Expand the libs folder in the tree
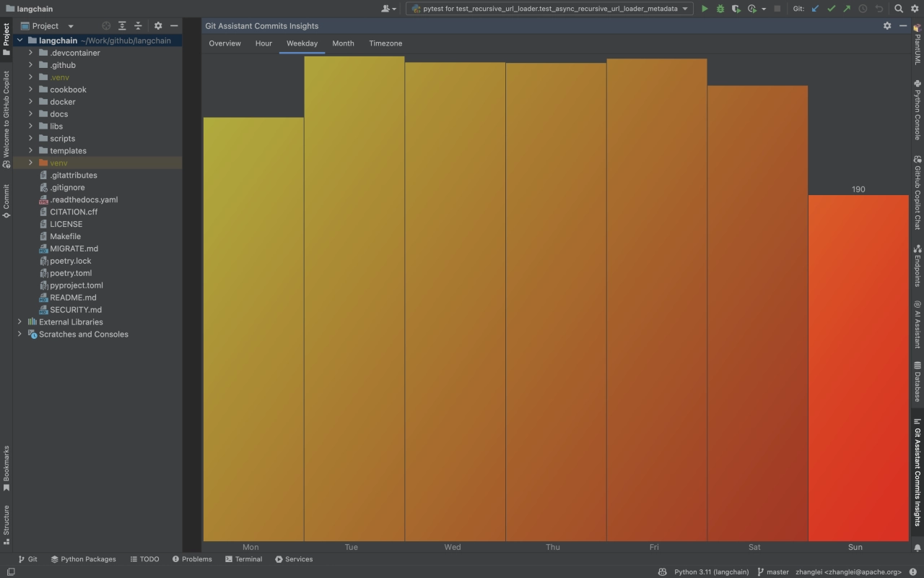924x578 pixels. pyautogui.click(x=30, y=126)
